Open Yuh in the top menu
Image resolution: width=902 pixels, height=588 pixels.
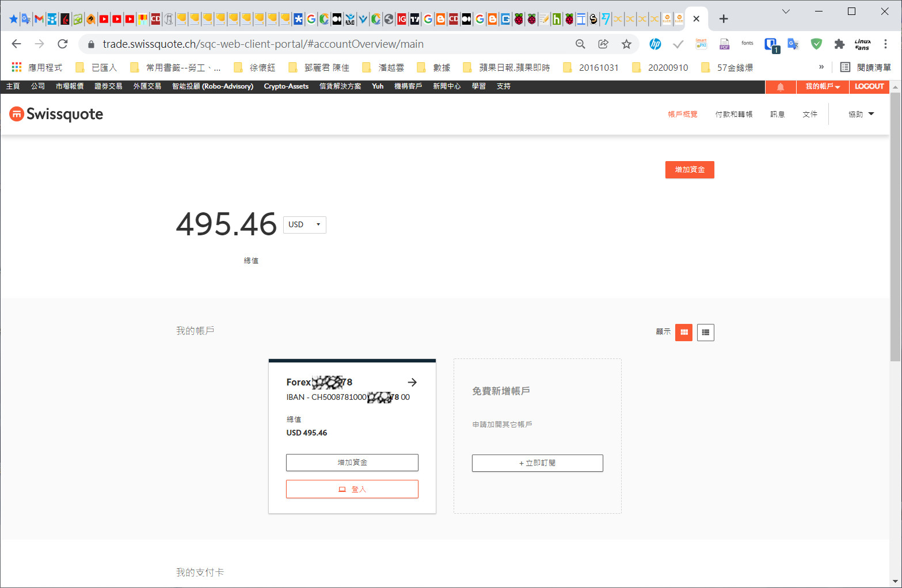pyautogui.click(x=378, y=86)
